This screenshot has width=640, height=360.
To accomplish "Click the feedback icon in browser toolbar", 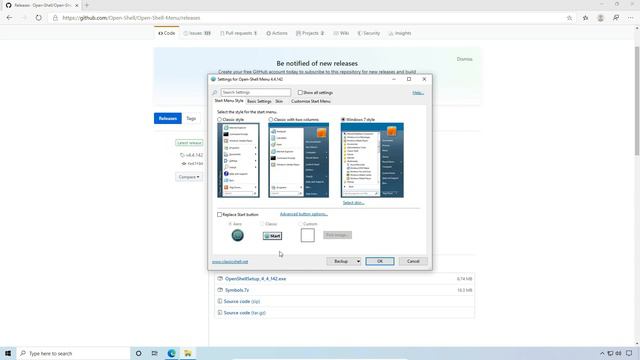I will 616,18.
